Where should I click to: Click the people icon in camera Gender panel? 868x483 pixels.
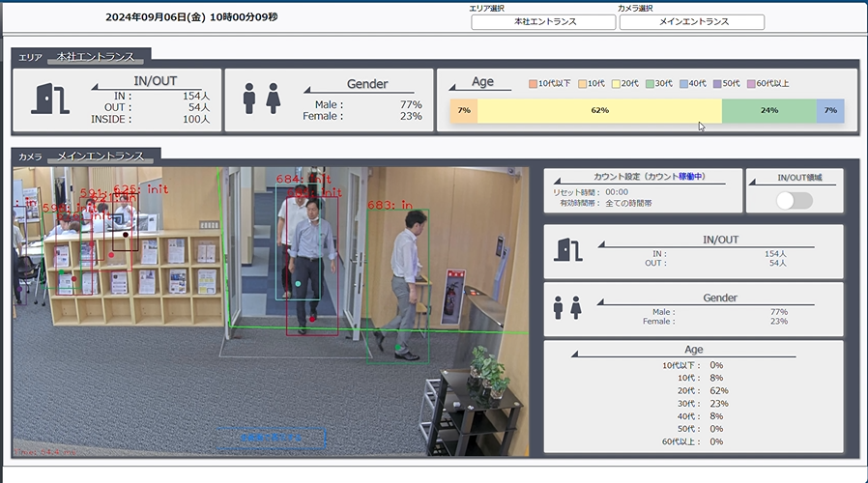(x=565, y=306)
